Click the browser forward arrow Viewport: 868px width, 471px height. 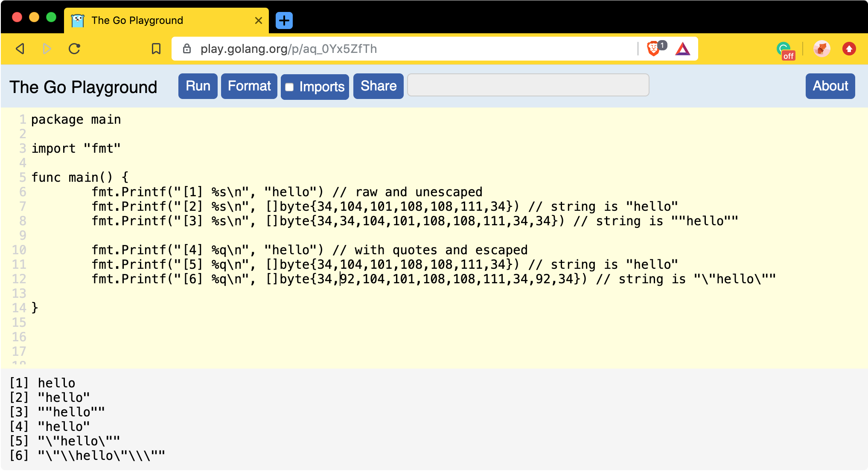tap(47, 49)
